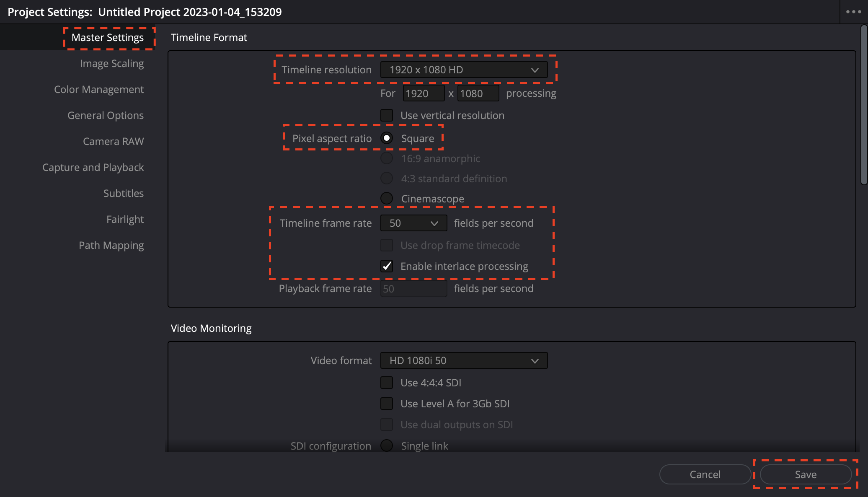The height and width of the screenshot is (497, 868).
Task: Cancel the project settings dialog
Action: 705,474
